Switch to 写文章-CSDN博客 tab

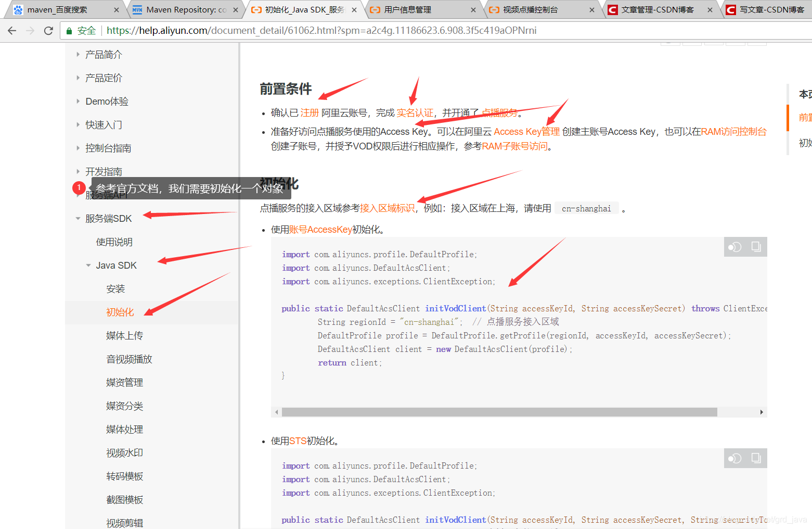[x=772, y=10]
